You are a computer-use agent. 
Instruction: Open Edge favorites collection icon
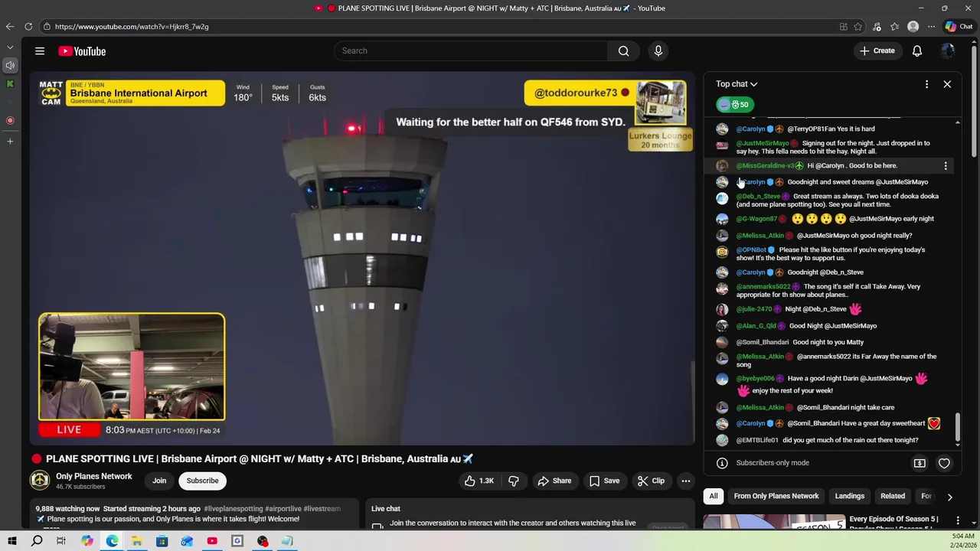click(x=894, y=27)
